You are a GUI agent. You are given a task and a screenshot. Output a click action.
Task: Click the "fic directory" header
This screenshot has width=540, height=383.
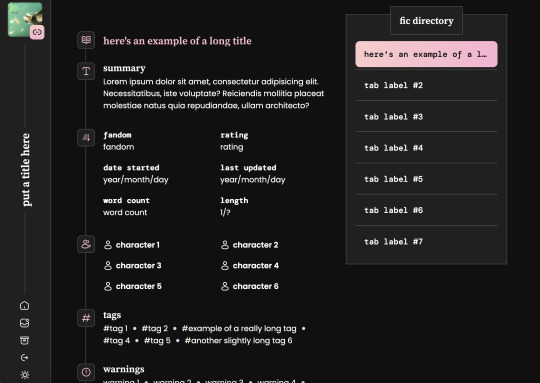pos(426,21)
